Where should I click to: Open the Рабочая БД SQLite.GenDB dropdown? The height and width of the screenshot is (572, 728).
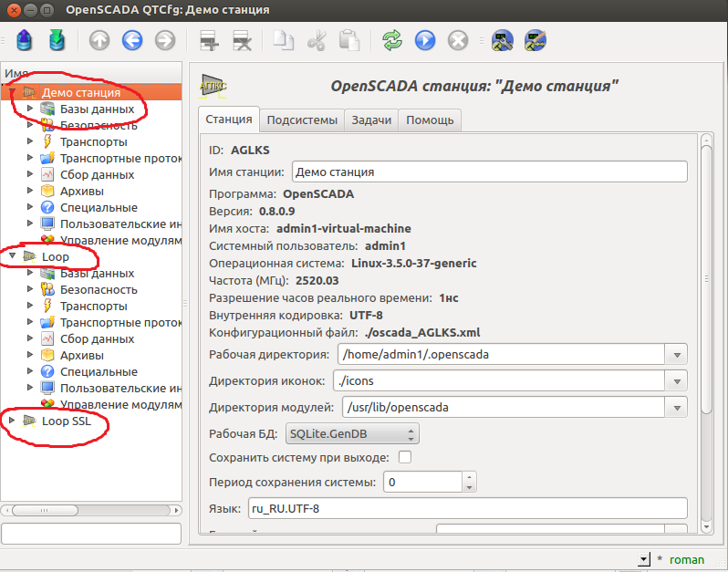click(352, 433)
